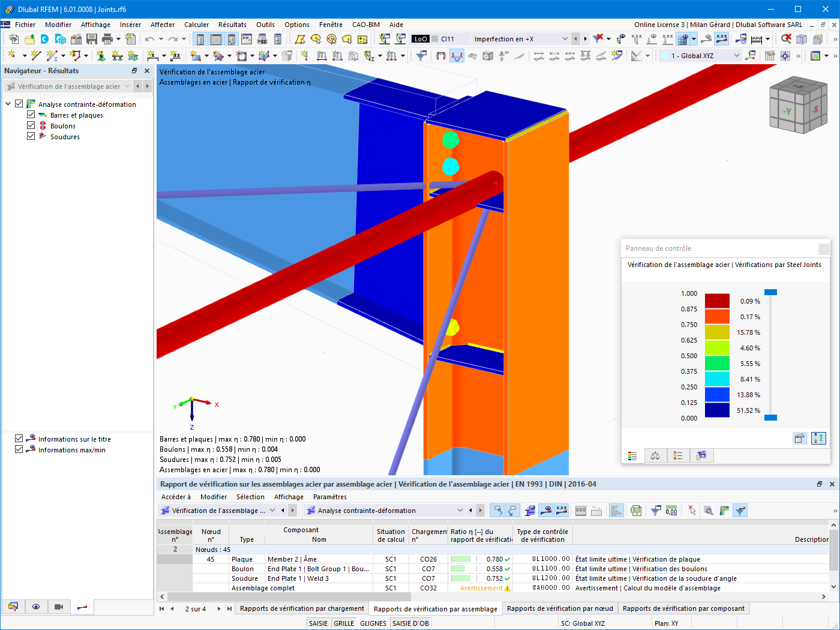This screenshot has height=630, width=840.
Task: Toggle the SAISIE status bar button
Action: pyautogui.click(x=319, y=623)
